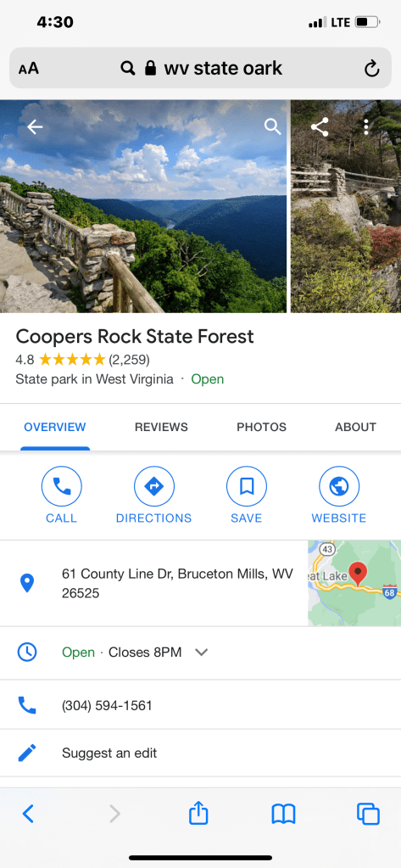Visit the park's website
This screenshot has width=401, height=868.
(x=339, y=496)
